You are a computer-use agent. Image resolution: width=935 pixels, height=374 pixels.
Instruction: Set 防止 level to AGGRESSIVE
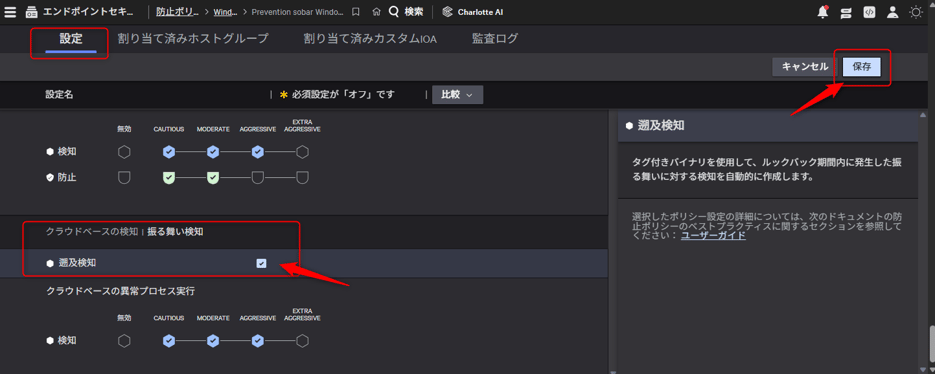tap(258, 177)
